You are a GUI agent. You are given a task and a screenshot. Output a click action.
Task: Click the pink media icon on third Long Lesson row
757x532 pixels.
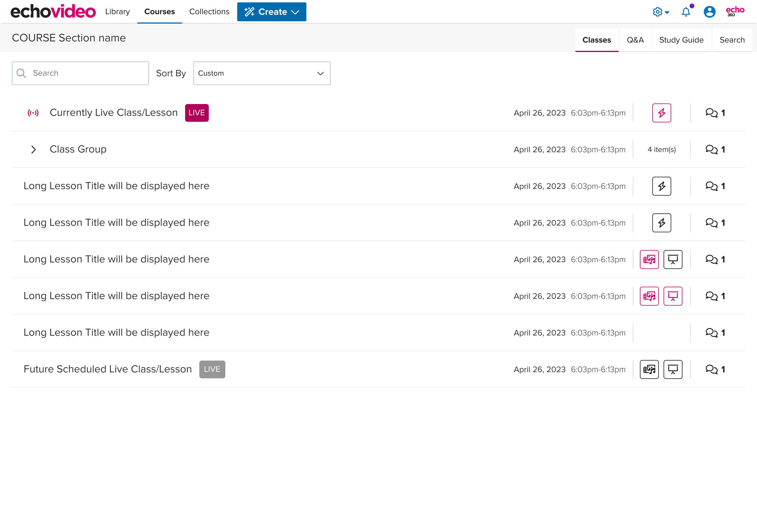pos(649,259)
